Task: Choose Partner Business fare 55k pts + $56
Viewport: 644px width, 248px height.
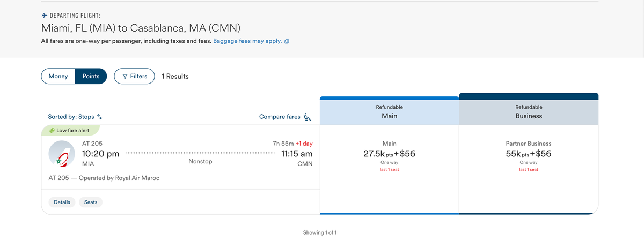Action: 529,154
